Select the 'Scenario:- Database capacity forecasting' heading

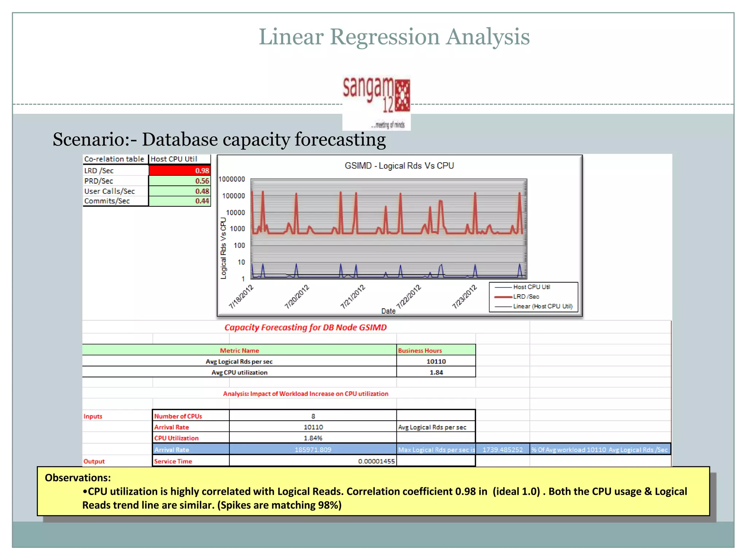click(219, 140)
